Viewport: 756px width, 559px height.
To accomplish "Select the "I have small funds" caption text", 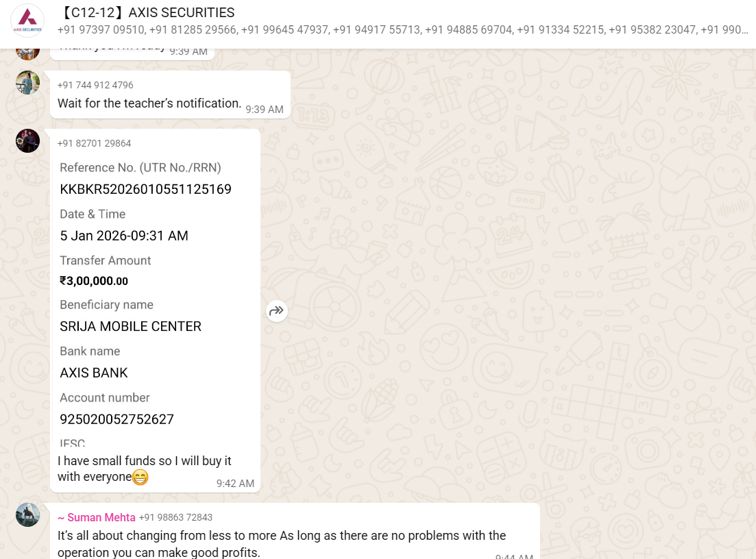I will tap(144, 469).
